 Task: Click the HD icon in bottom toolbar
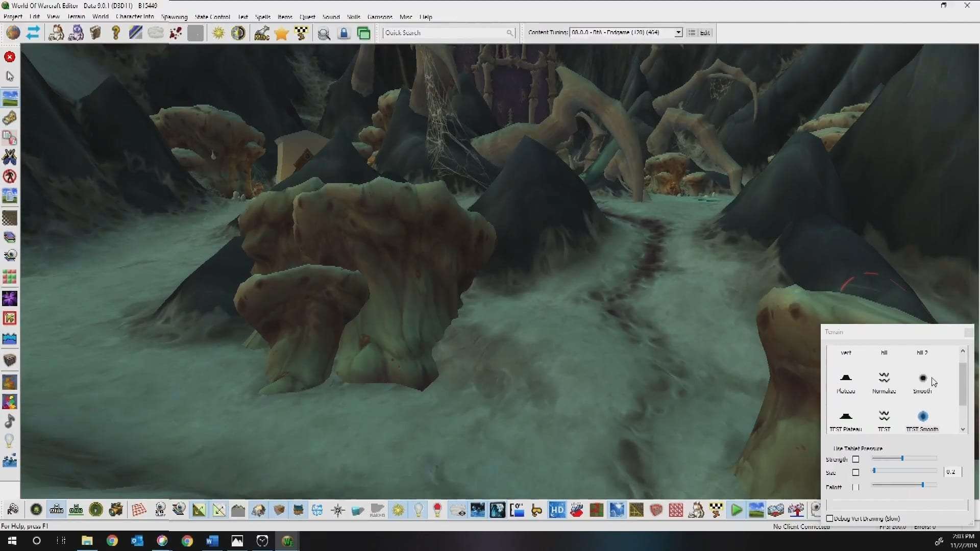(x=557, y=510)
